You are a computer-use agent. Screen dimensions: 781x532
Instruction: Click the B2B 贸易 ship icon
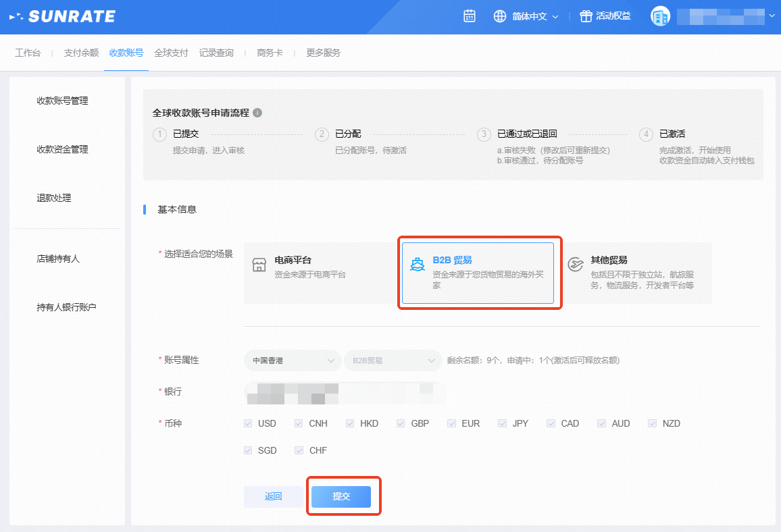[418, 265]
